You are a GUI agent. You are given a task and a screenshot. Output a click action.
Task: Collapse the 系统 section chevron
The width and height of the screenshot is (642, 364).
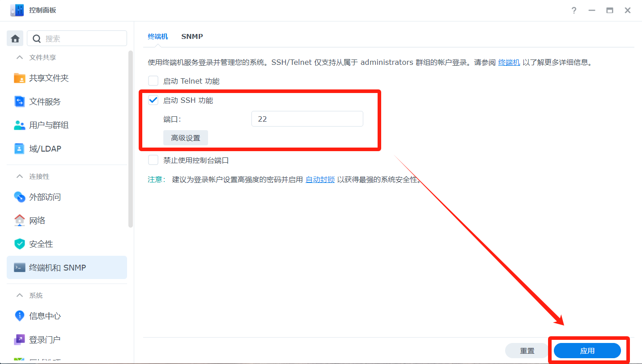coord(20,296)
